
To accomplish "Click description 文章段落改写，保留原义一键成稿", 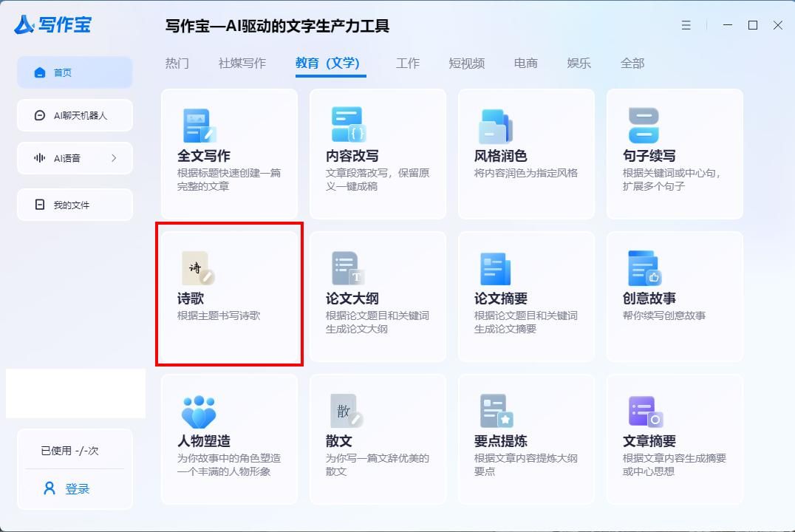I will pos(378,180).
